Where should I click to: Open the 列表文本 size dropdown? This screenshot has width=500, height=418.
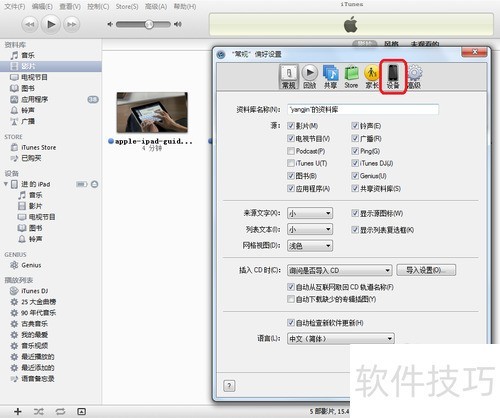[x=310, y=229]
